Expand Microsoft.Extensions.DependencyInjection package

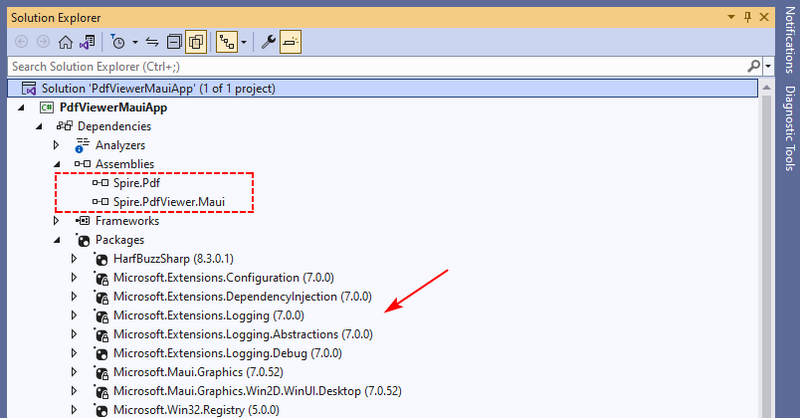[74, 297]
